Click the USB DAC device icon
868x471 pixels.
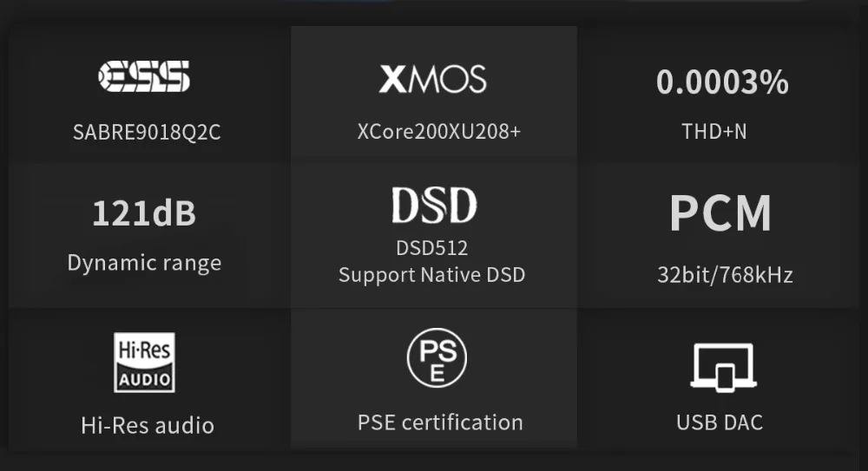722,366
